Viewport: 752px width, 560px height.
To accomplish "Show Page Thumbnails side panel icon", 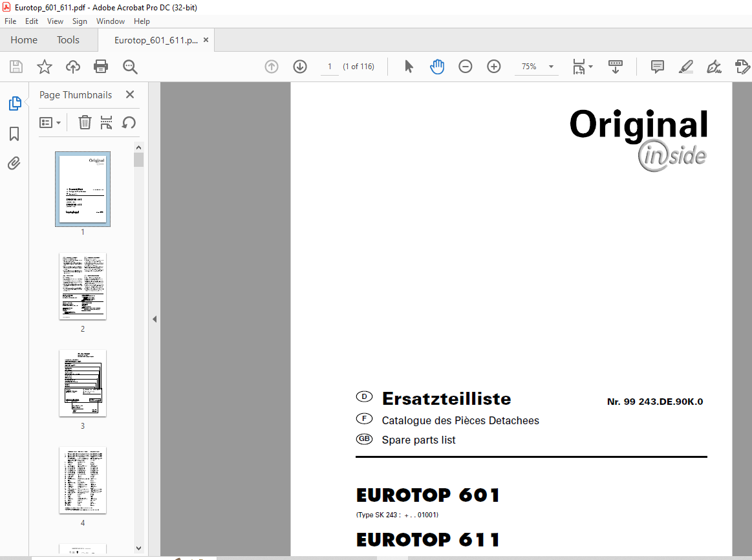I will click(15, 103).
